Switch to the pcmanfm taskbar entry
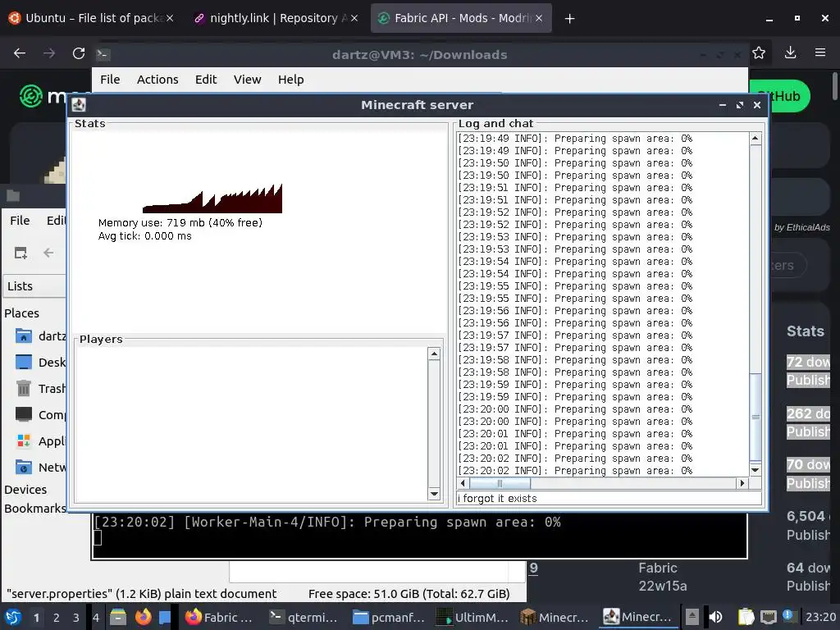Screen dimensions: 840x630 point(388,617)
